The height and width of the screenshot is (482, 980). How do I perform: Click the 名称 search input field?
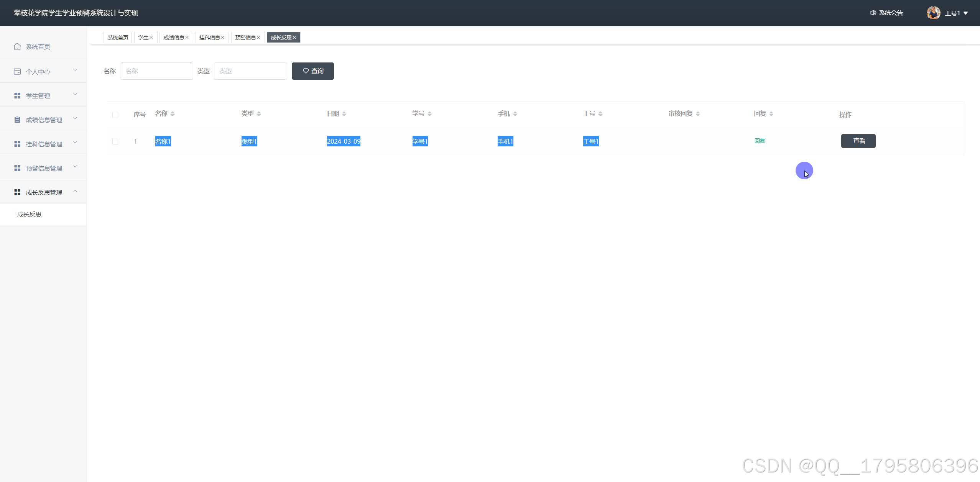pyautogui.click(x=156, y=71)
